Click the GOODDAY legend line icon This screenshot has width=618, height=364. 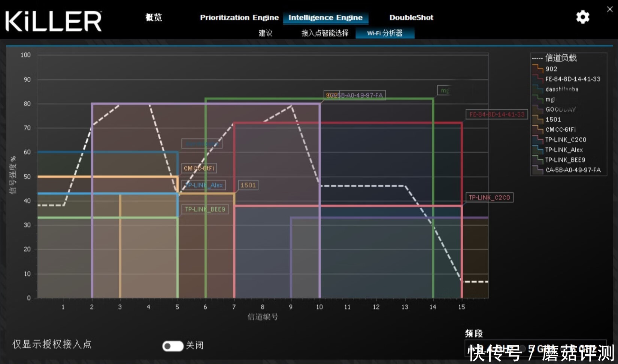(537, 109)
